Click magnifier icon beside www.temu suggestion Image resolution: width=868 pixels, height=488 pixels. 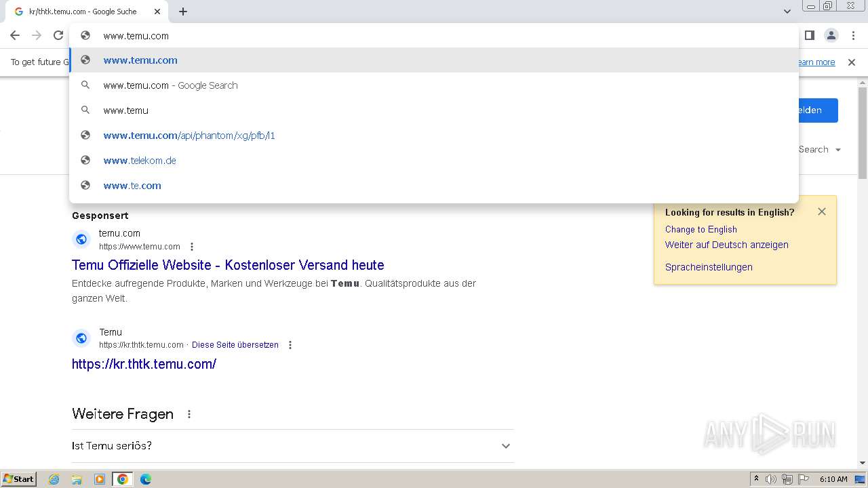point(85,110)
